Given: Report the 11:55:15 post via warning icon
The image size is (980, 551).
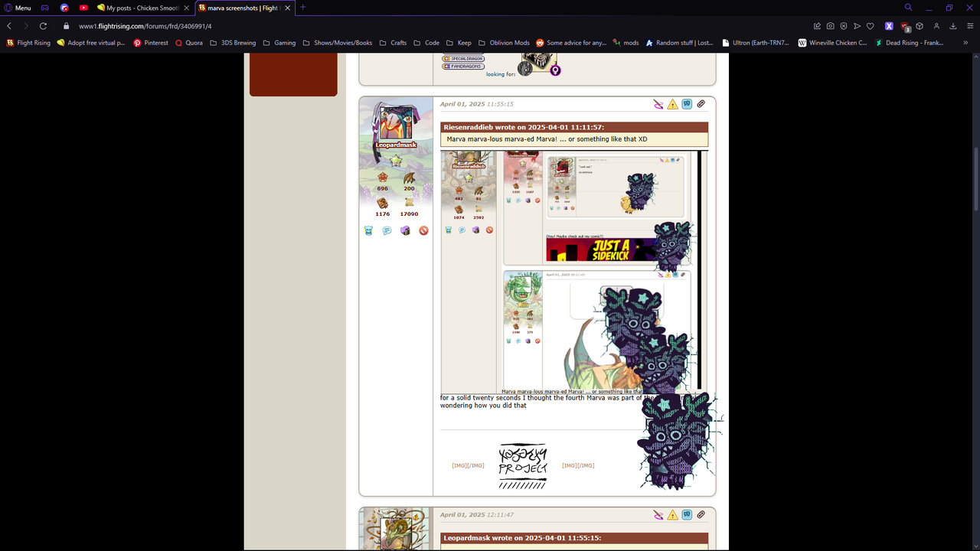Looking at the screenshot, I should pos(672,104).
